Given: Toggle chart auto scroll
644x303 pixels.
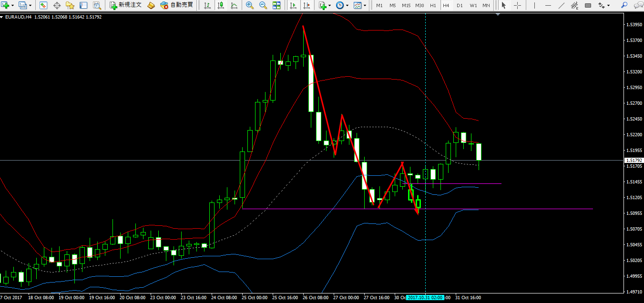Looking at the screenshot, I should click(293, 6).
